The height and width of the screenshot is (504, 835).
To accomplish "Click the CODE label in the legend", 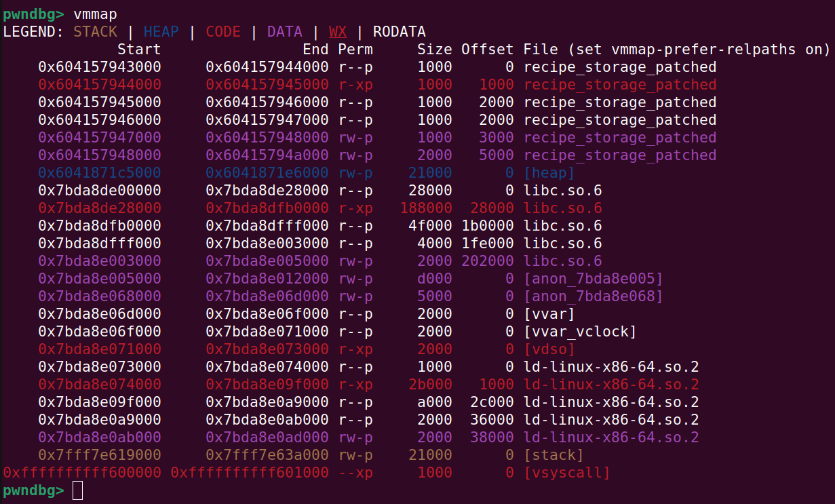I will click(x=223, y=31).
